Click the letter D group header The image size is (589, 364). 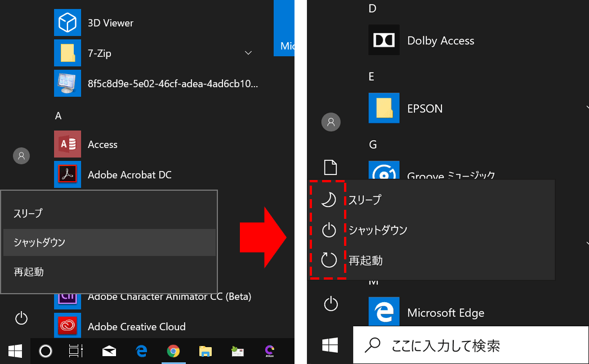tap(372, 8)
